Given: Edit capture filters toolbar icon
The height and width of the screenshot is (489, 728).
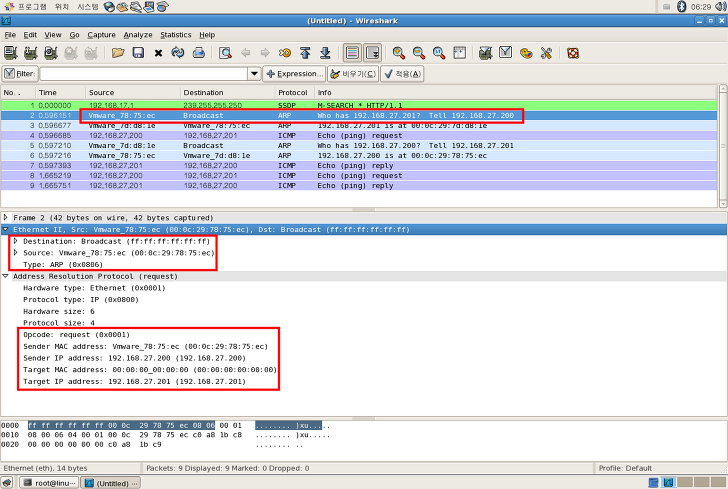Looking at the screenshot, I should [486, 53].
